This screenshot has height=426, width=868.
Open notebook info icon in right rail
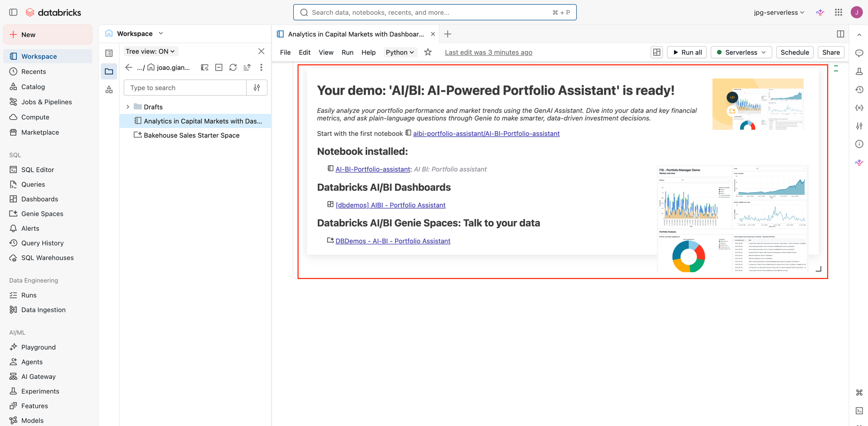(x=859, y=144)
